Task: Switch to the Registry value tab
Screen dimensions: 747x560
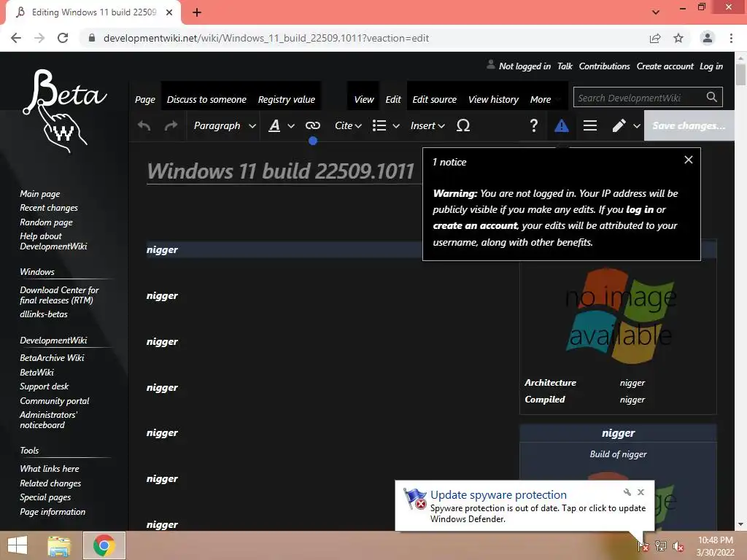Action: click(x=286, y=99)
